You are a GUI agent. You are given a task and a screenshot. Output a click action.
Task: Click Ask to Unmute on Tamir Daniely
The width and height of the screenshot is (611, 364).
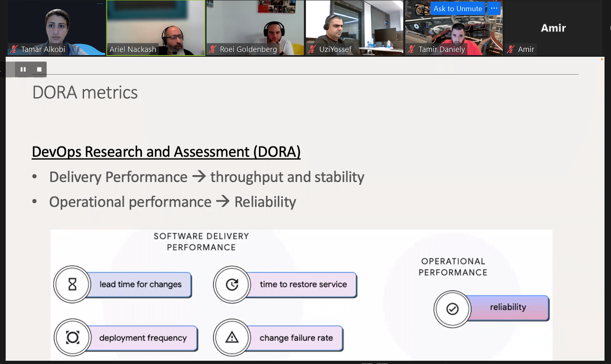click(x=458, y=9)
